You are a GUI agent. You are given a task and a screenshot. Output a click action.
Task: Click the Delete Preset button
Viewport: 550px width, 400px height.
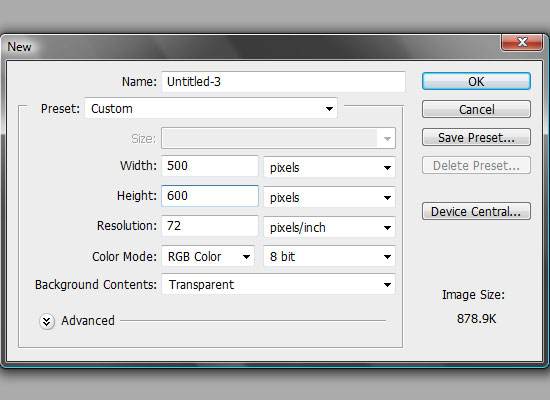(x=476, y=165)
